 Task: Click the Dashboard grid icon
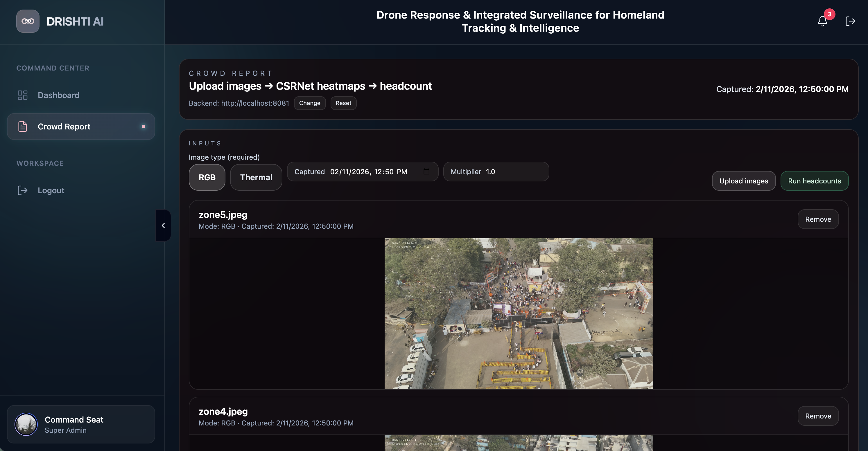23,95
